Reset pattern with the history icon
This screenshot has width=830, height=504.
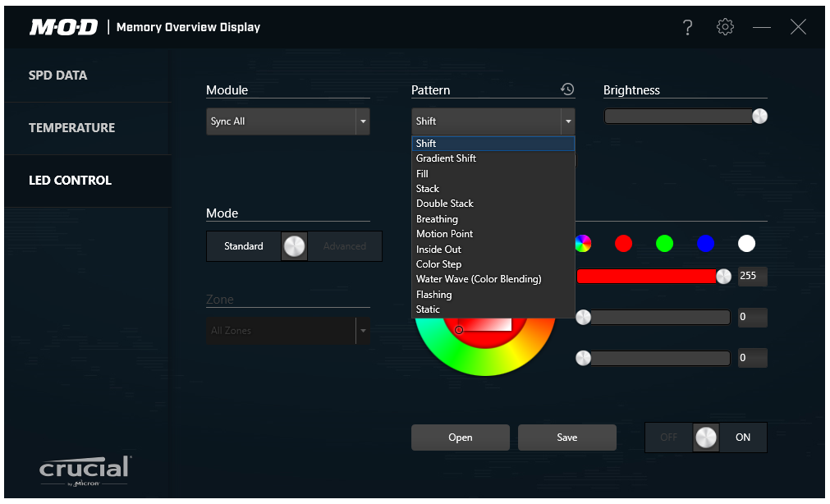coord(567,89)
